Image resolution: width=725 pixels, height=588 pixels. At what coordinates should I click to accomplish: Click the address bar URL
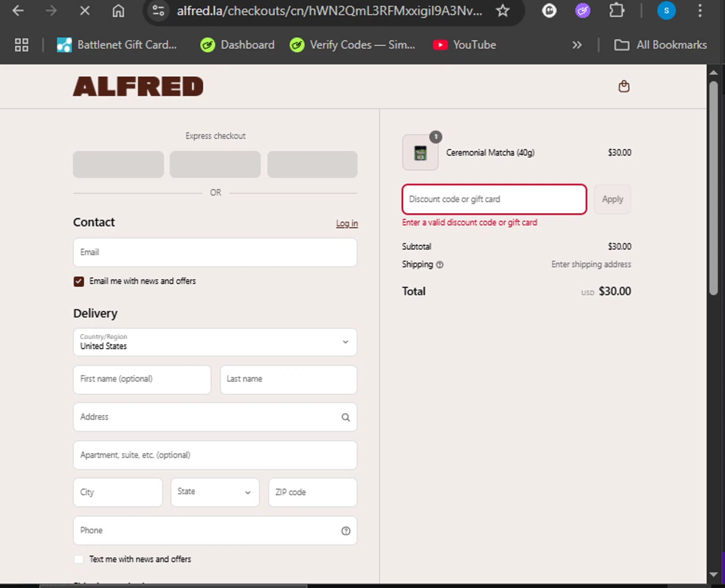[x=329, y=11]
